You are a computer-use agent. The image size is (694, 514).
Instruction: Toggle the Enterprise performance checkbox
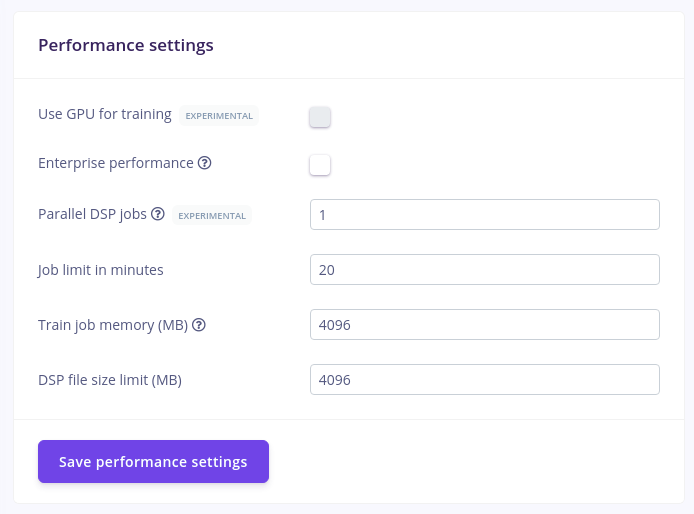point(320,165)
